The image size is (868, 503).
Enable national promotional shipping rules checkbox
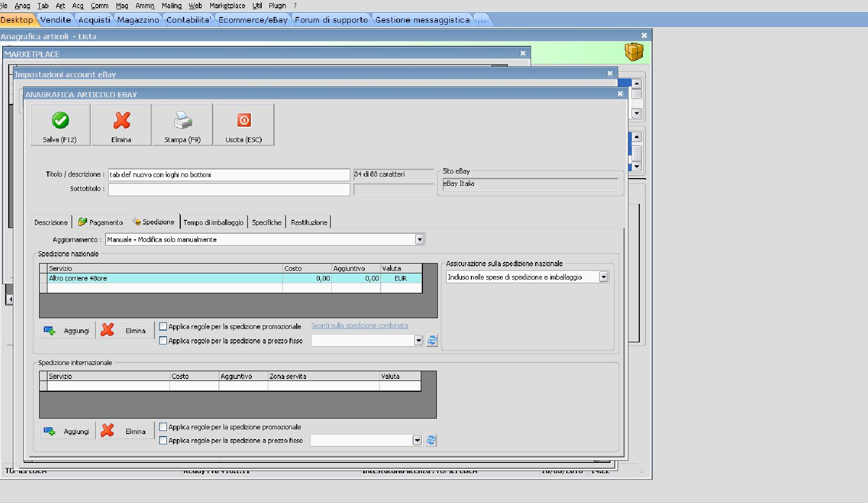coord(163,326)
